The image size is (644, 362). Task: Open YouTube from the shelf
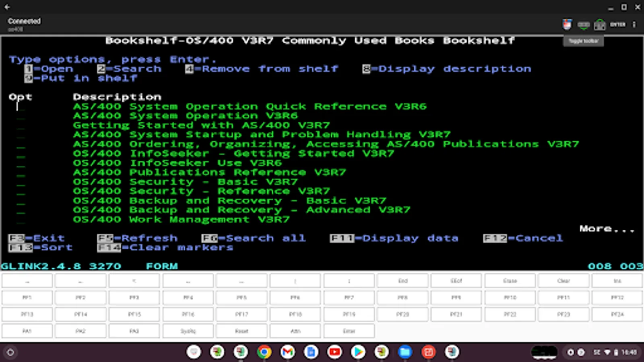(334, 352)
